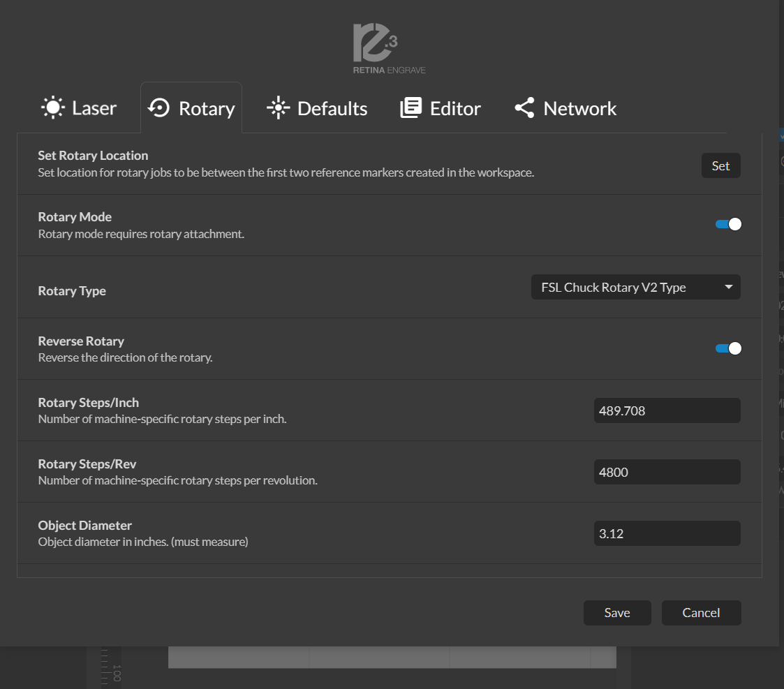Screen dimensions: 784x689
Task: Click the vertical ruler behind the dialog
Action: point(105,667)
